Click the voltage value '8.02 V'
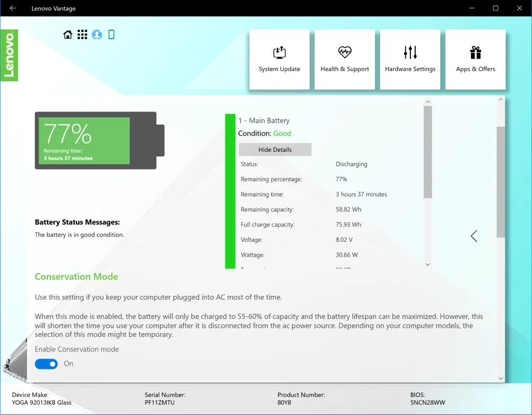 (x=344, y=240)
